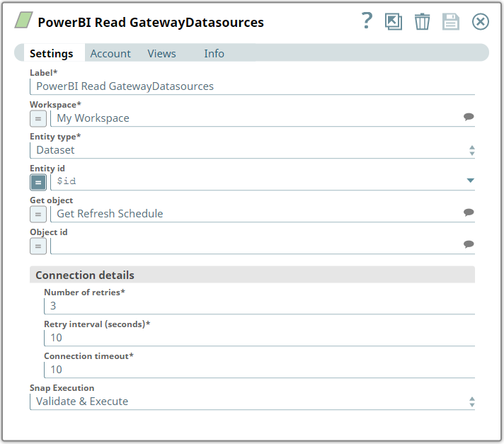
Task: Open Workspace suggestions bubble icon
Action: pos(469,117)
